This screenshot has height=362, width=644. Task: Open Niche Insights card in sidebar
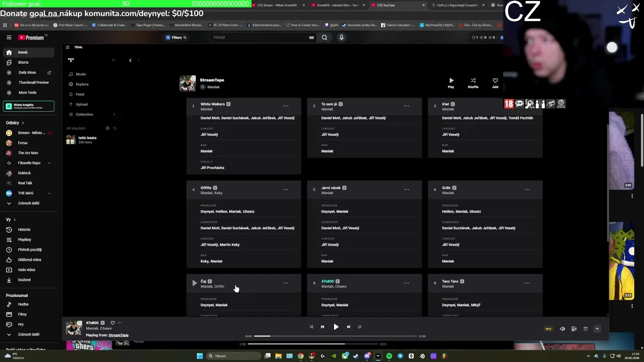pos(29,106)
